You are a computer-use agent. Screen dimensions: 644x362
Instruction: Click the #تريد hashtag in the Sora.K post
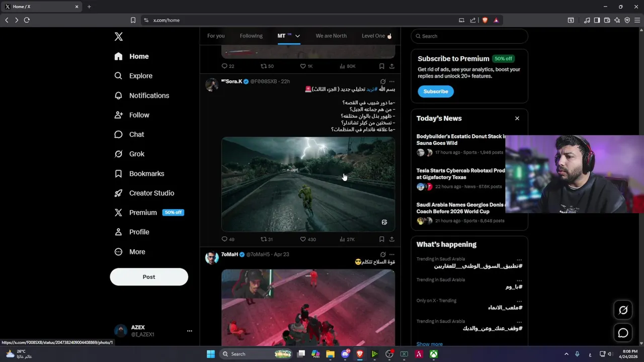click(372, 89)
